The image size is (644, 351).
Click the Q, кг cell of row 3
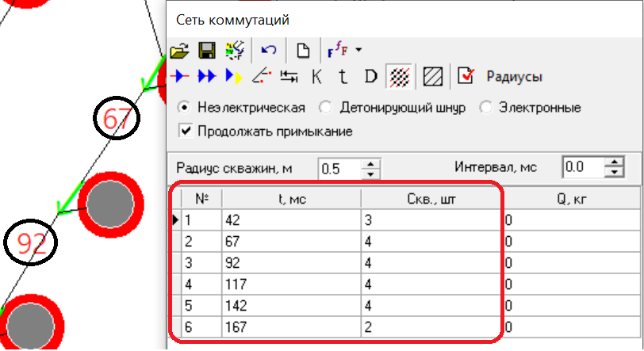coord(572,263)
